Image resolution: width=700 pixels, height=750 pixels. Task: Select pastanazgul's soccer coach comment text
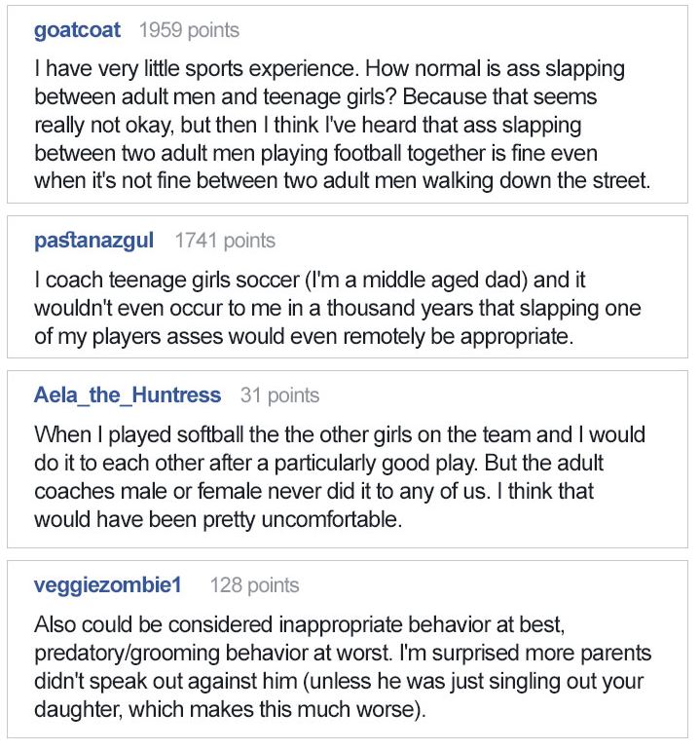coord(338,308)
